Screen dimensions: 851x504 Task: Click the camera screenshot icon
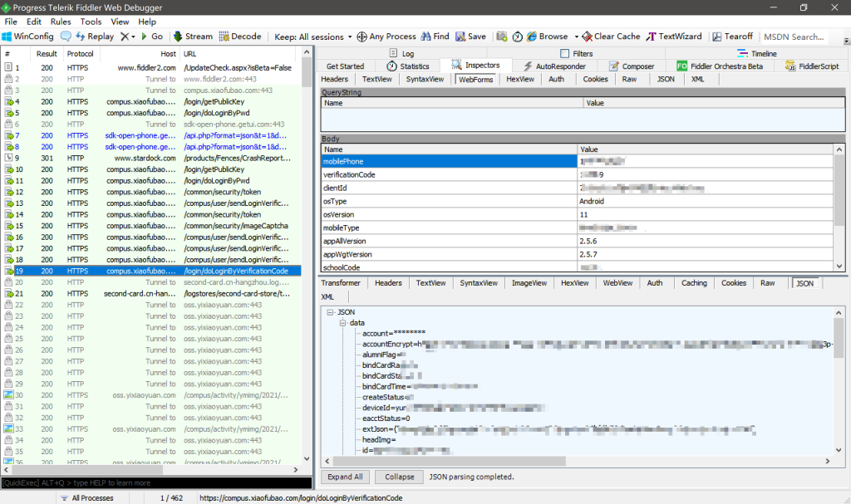[x=501, y=37]
